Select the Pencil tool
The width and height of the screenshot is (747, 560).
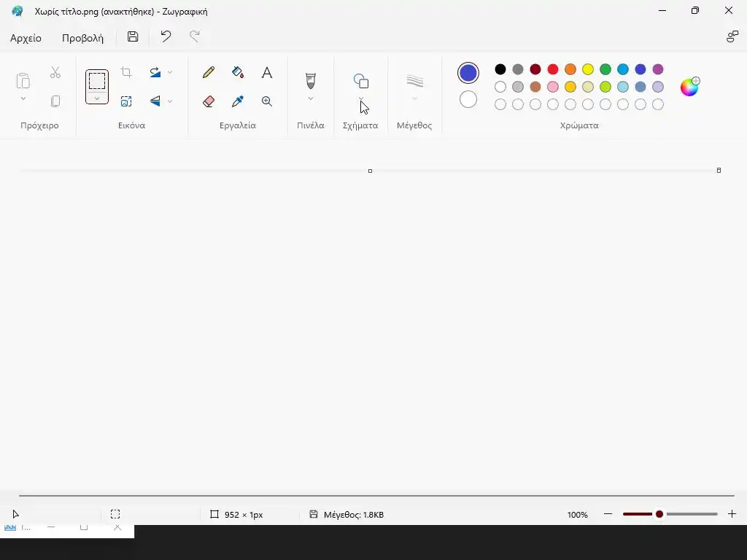208,72
